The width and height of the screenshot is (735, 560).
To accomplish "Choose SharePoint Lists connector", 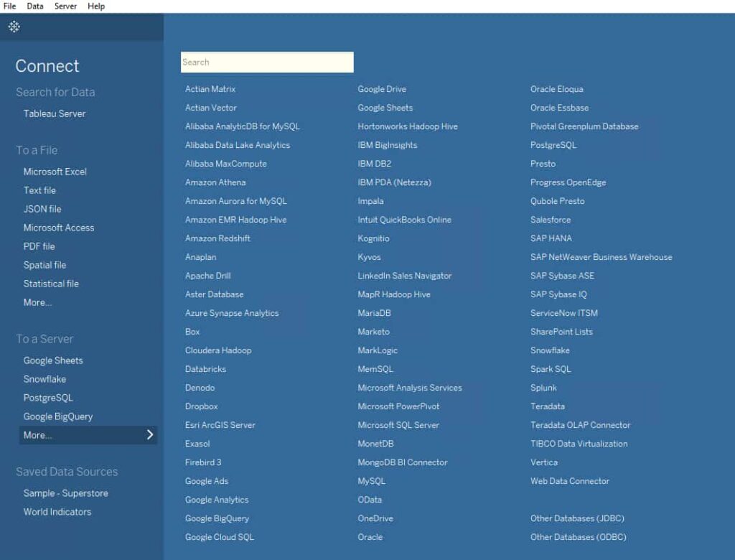I will pyautogui.click(x=561, y=332).
